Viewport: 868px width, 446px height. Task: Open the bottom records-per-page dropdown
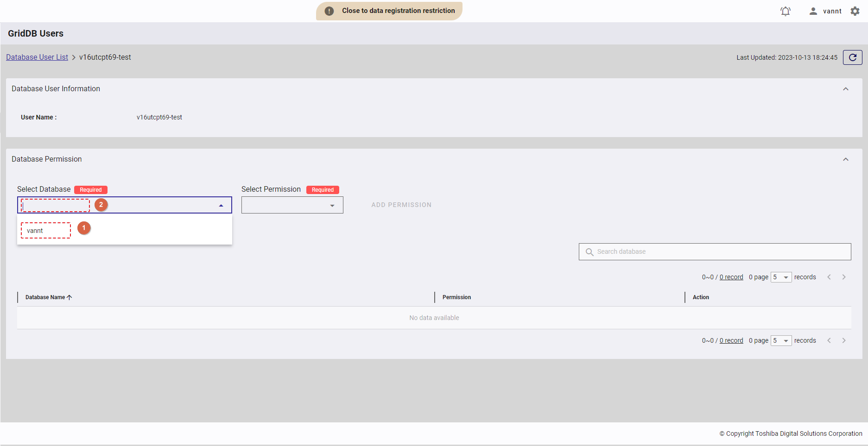pos(781,340)
